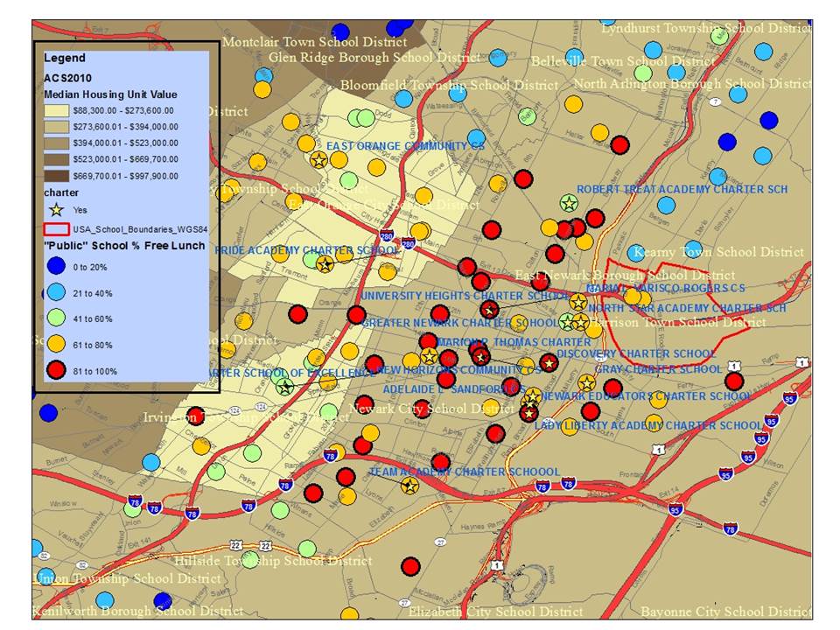Click the yellow charter star legend symbol
This screenshot has width=840, height=630.
(x=55, y=210)
